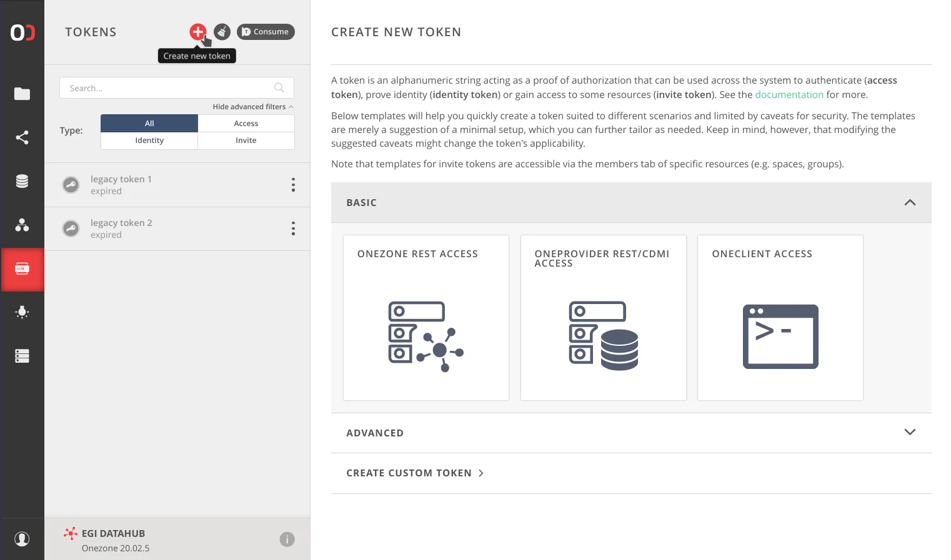951x560 pixels.
Task: Open the legacy token 1 options menu
Action: click(x=293, y=185)
